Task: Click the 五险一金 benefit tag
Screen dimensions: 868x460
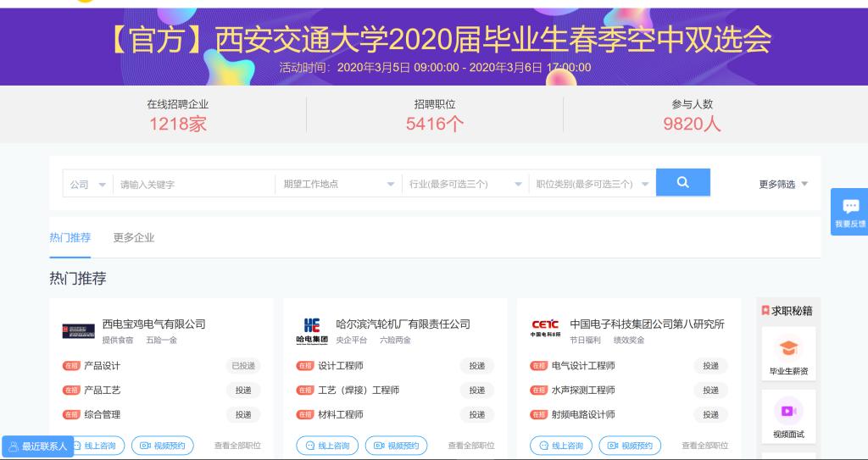Action: pos(162,340)
